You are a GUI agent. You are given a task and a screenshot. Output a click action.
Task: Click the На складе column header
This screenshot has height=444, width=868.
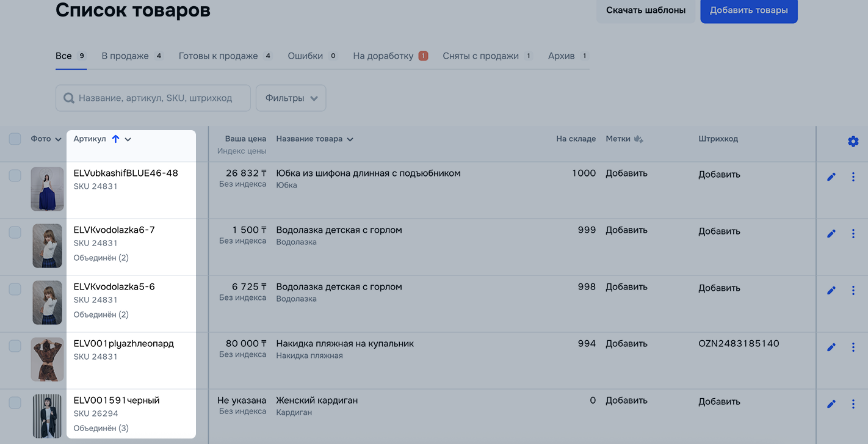(x=576, y=139)
